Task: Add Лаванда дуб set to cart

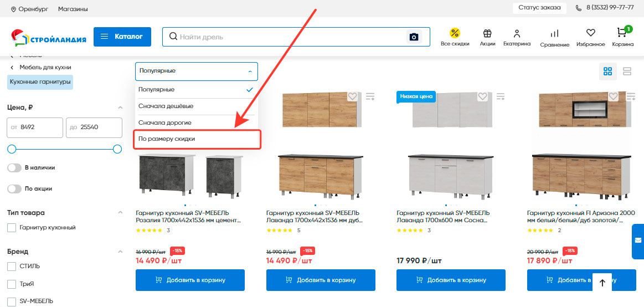Action: [x=321, y=280]
